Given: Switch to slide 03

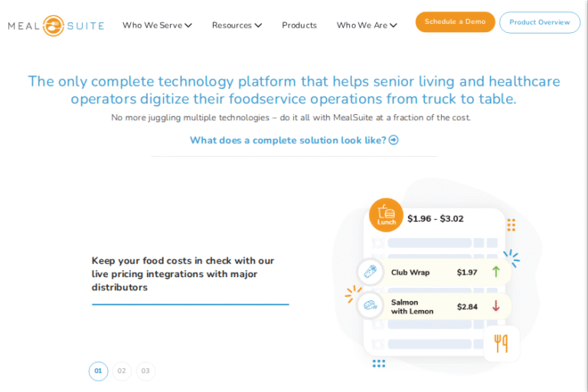Looking at the screenshot, I should point(145,371).
